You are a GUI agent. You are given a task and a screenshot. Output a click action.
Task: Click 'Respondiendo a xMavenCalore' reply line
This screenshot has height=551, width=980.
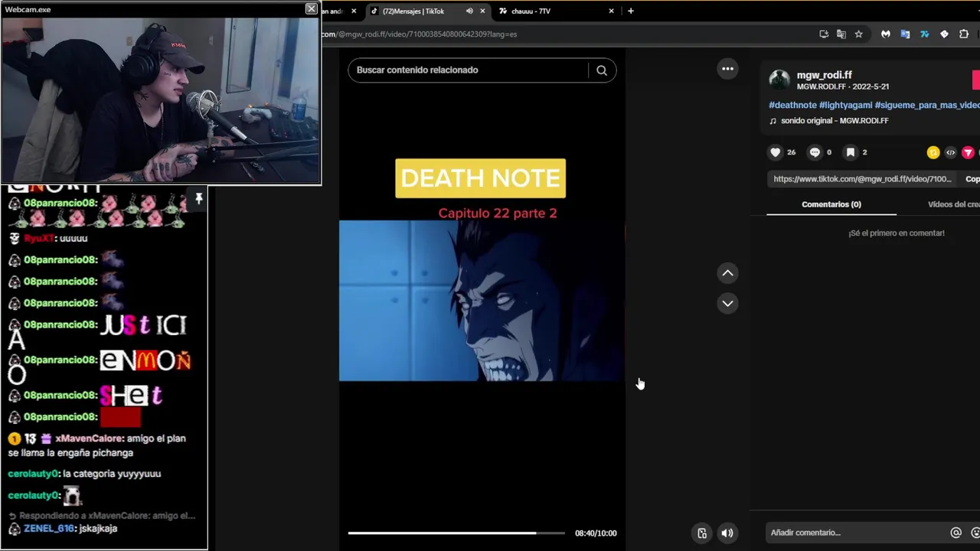pyautogui.click(x=107, y=516)
